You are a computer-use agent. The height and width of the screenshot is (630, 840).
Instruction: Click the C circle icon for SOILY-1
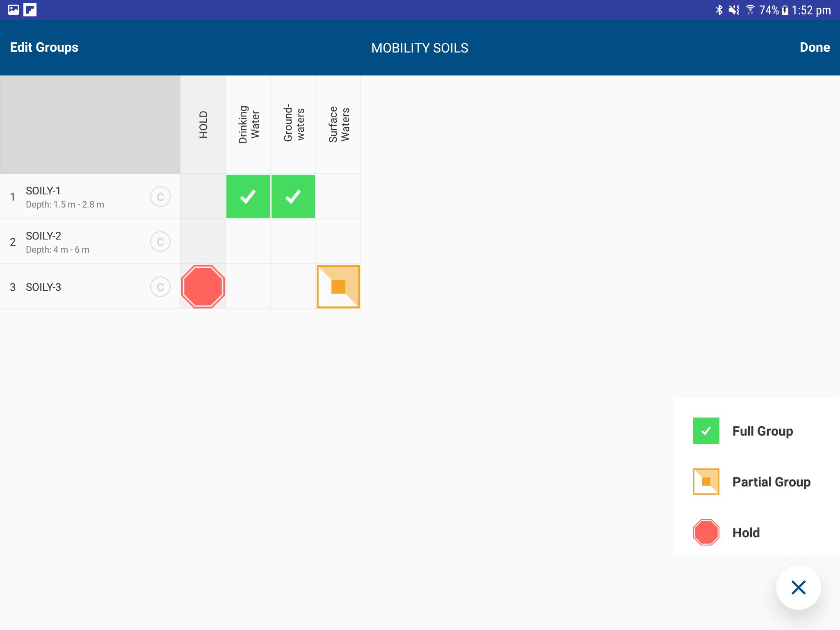tap(160, 196)
